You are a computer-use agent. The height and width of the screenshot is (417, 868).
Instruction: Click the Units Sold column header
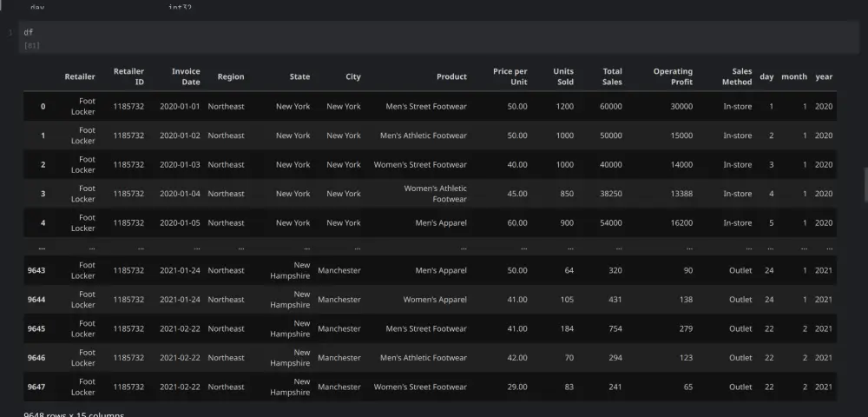tap(563, 76)
